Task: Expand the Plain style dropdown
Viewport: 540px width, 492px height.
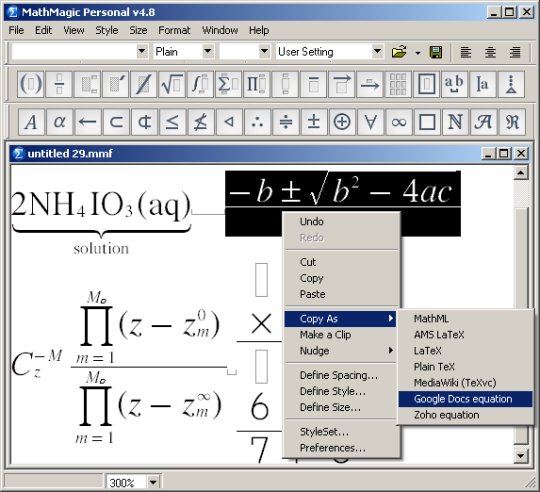Action: click(x=208, y=51)
